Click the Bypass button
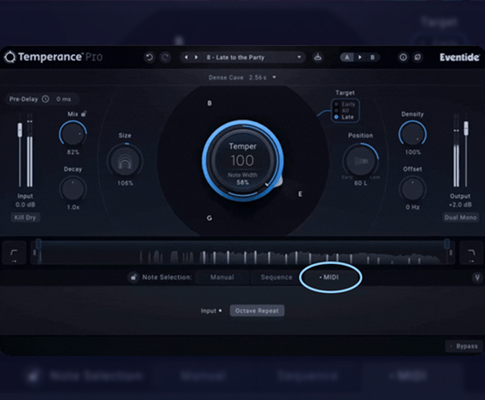Viewport: 485px width, 400px height. pyautogui.click(x=464, y=346)
